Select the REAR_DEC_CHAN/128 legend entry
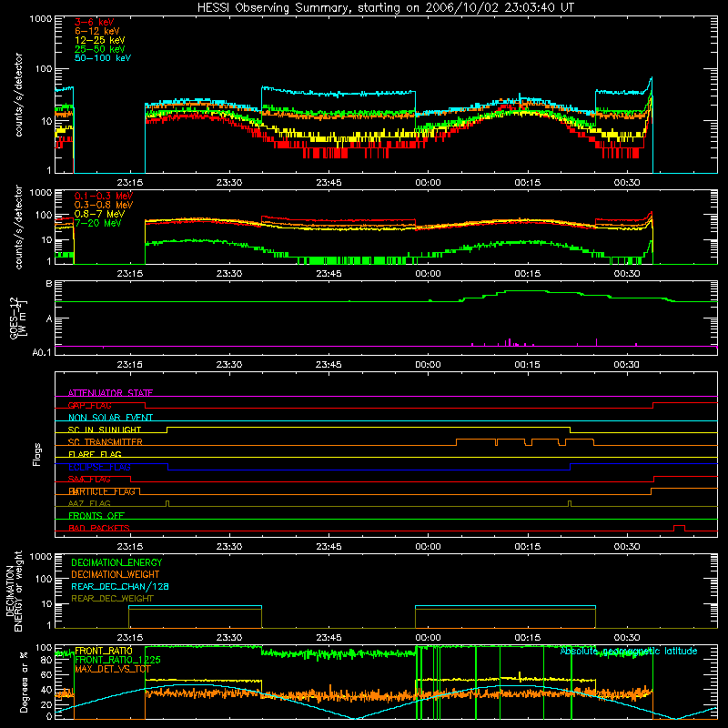The image size is (728, 728). click(x=120, y=586)
